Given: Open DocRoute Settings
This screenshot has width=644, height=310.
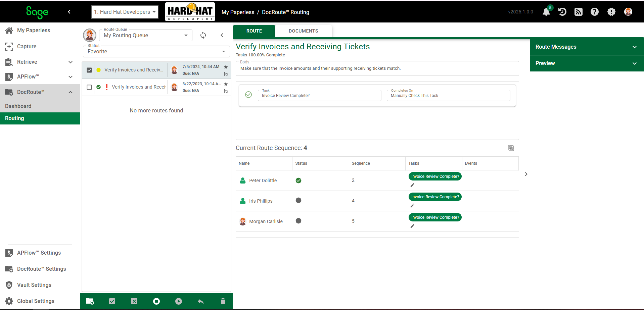Looking at the screenshot, I should click(x=40, y=269).
